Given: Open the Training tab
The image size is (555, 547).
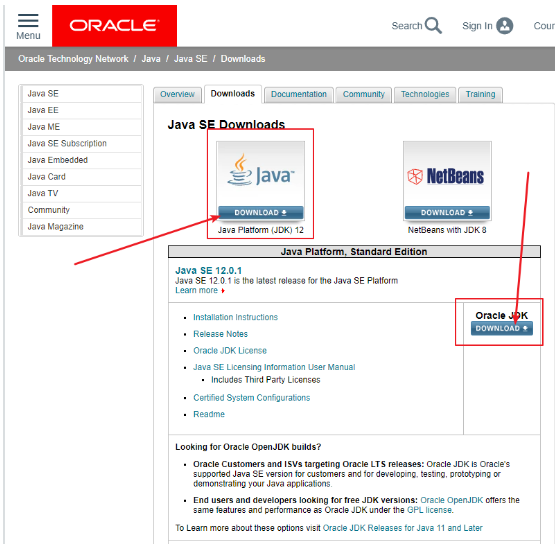Looking at the screenshot, I should tap(480, 95).
